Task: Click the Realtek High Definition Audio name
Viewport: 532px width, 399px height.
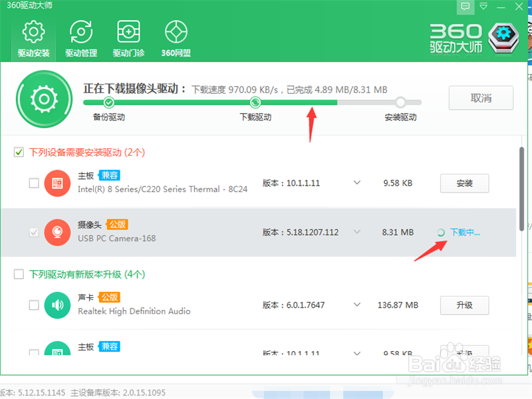Action: [134, 311]
